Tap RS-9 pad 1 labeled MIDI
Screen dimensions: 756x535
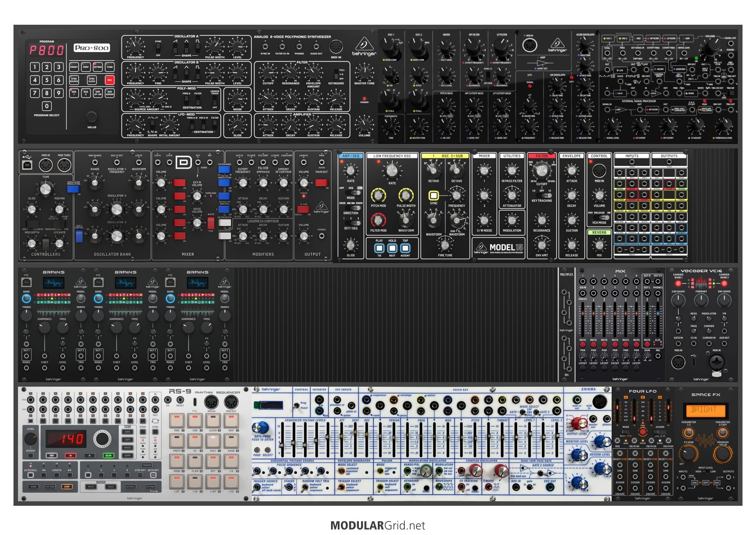click(x=177, y=421)
